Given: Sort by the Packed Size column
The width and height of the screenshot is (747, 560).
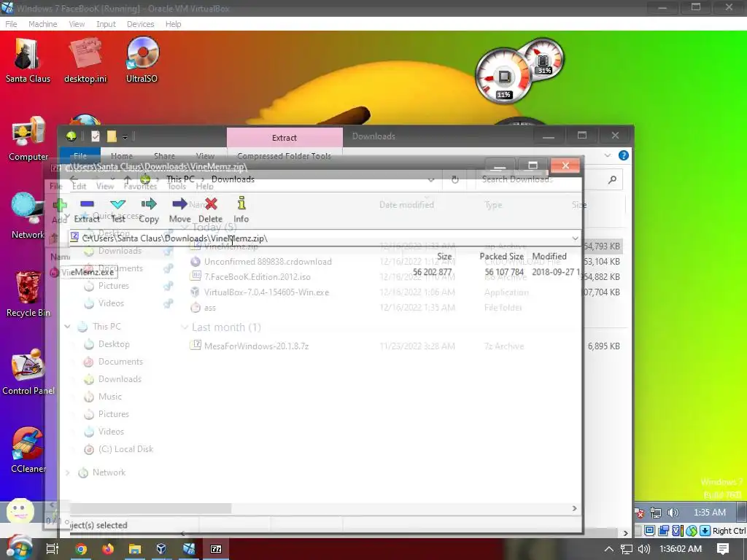Looking at the screenshot, I should click(x=501, y=256).
